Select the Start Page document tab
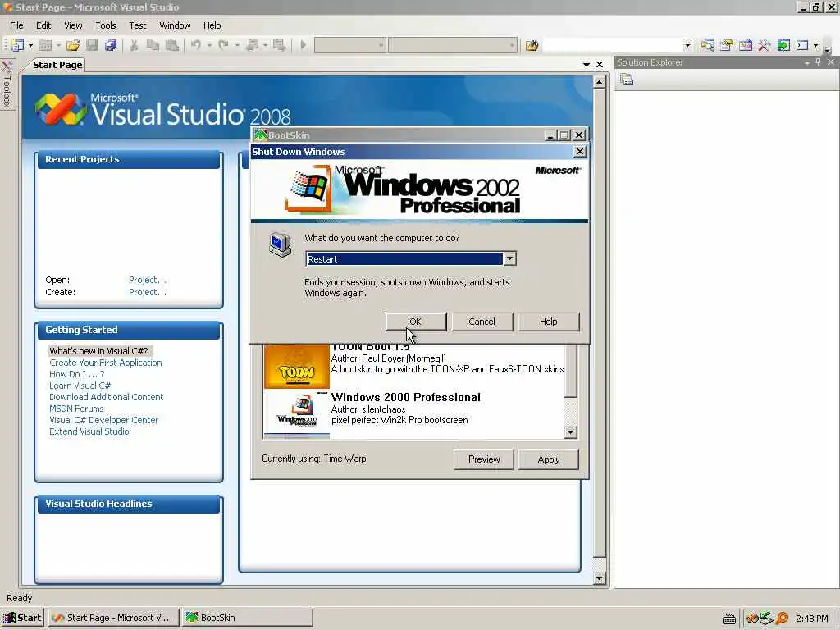Image resolution: width=840 pixels, height=630 pixels. click(x=57, y=65)
